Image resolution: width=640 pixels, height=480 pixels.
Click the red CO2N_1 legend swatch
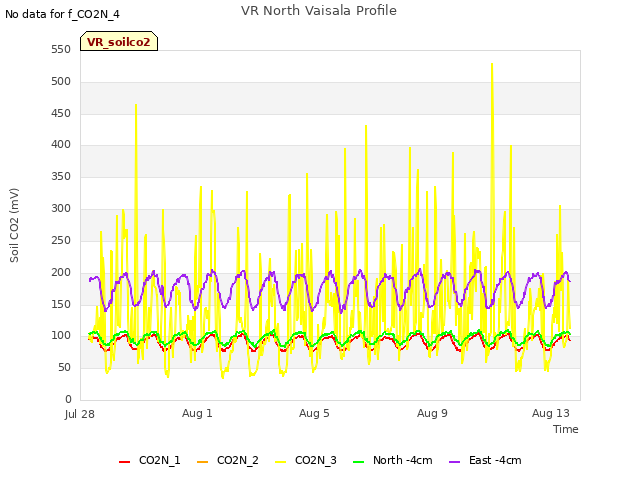[124, 462]
